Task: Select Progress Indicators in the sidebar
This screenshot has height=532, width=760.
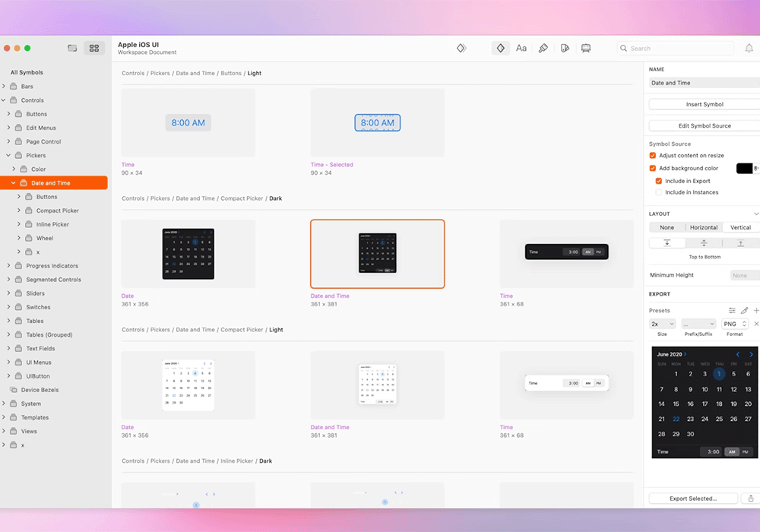Action: pos(52,265)
